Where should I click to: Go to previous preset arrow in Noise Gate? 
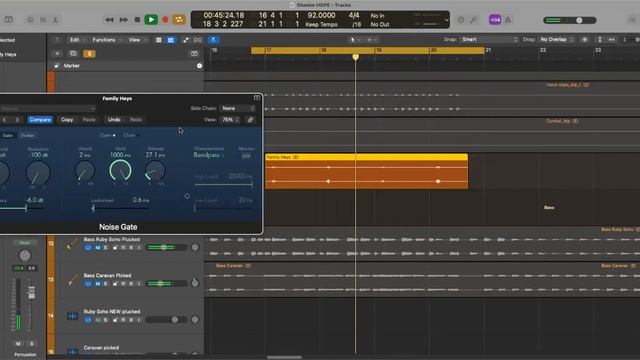click(x=4, y=120)
